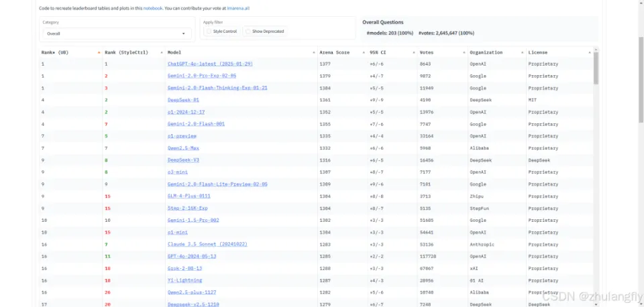
Task: Select the Anthropic organization cell
Action: click(x=482, y=244)
